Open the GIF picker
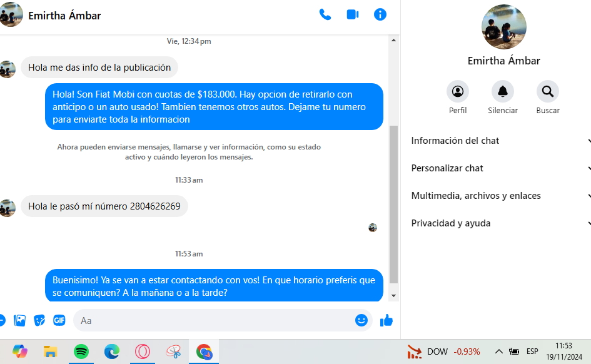 [x=59, y=320]
